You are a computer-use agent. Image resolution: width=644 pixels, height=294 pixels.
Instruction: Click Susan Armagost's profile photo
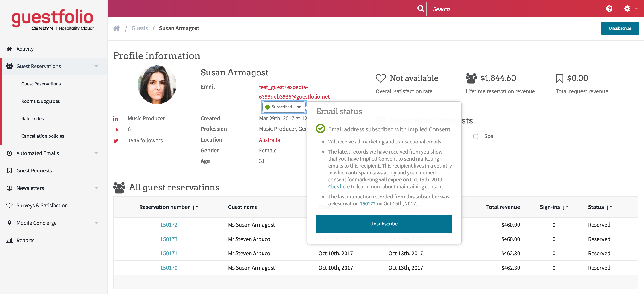[x=157, y=85]
